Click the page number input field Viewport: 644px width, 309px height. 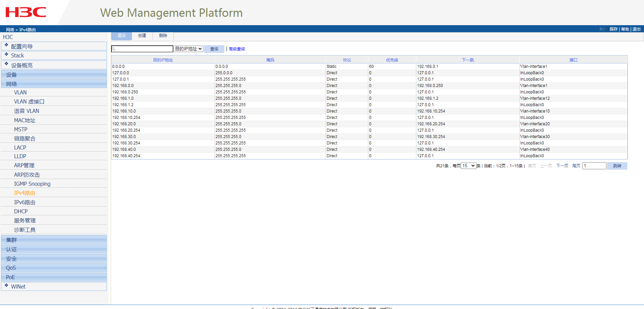[x=594, y=166]
